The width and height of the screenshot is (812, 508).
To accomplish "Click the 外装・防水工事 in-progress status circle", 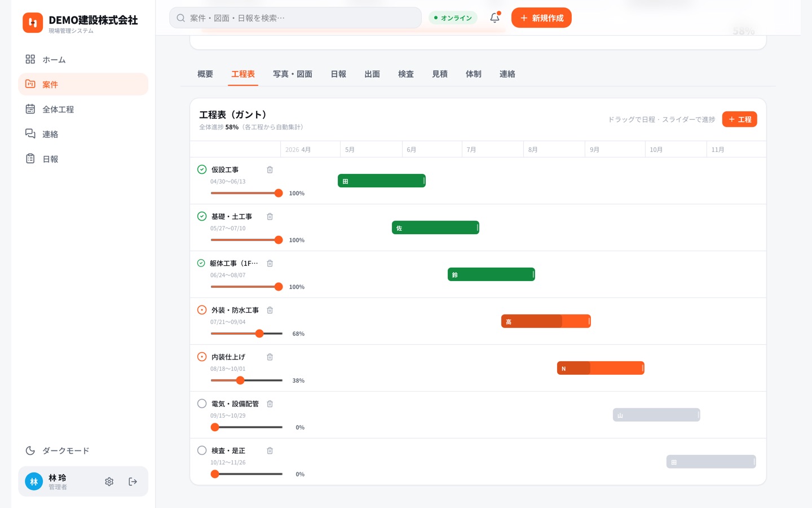I will pos(202,310).
